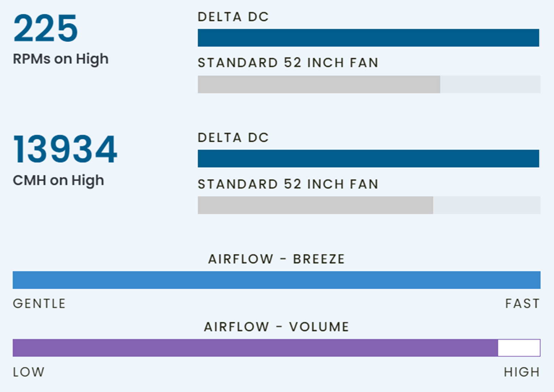The height and width of the screenshot is (392, 554).
Task: Select the "RPMs on High" label
Action: click(61, 59)
